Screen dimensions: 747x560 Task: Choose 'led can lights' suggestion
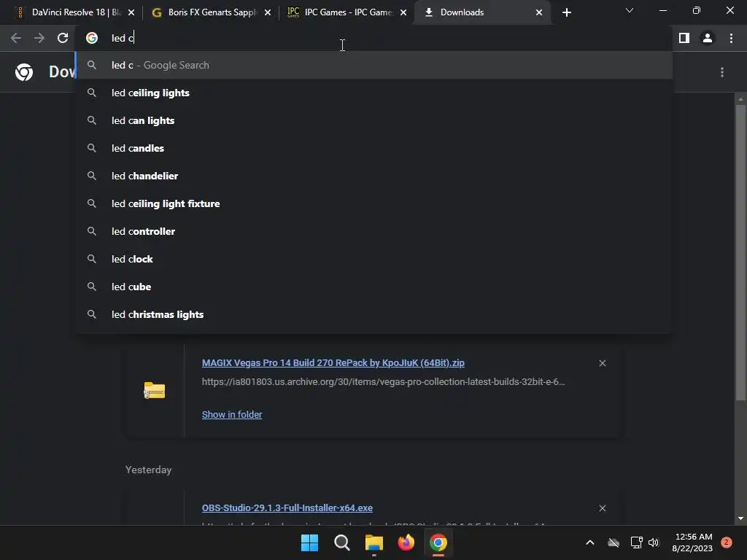pyautogui.click(x=374, y=120)
